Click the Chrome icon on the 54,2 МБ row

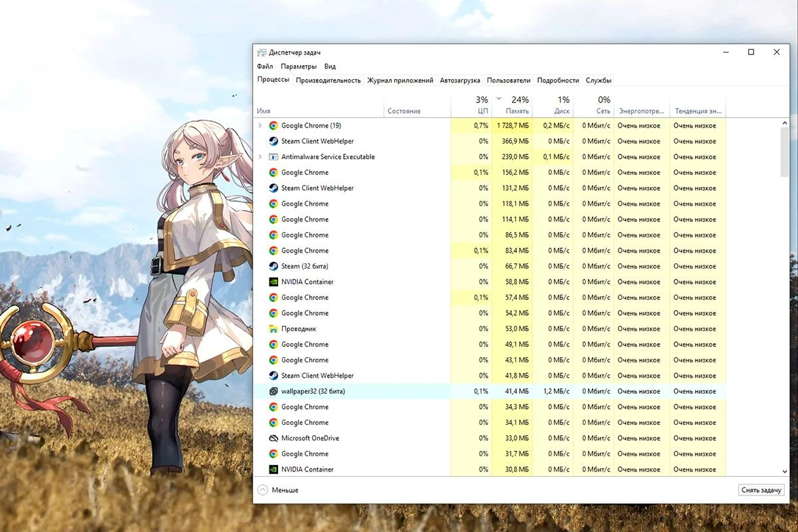pyautogui.click(x=273, y=313)
